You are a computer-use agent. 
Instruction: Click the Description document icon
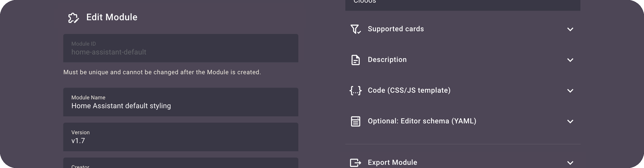click(356, 60)
